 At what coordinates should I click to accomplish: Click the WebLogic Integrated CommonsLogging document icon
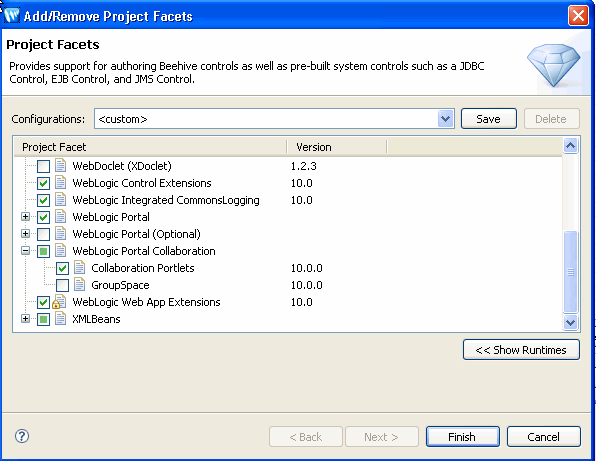pos(60,200)
